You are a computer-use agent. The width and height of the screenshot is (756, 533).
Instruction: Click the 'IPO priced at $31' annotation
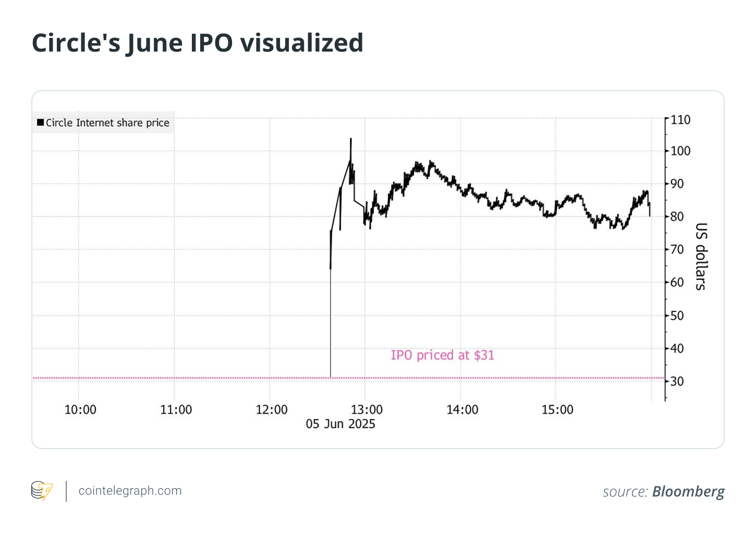[x=442, y=355]
